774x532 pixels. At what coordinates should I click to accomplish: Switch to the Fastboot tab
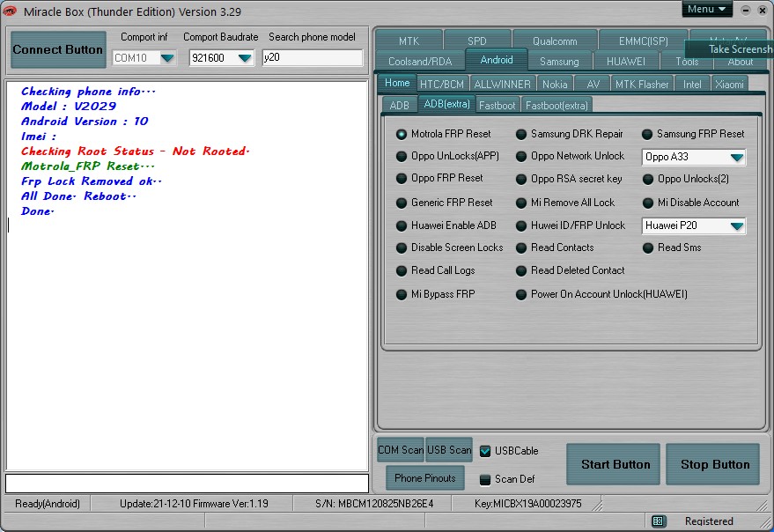[498, 105]
